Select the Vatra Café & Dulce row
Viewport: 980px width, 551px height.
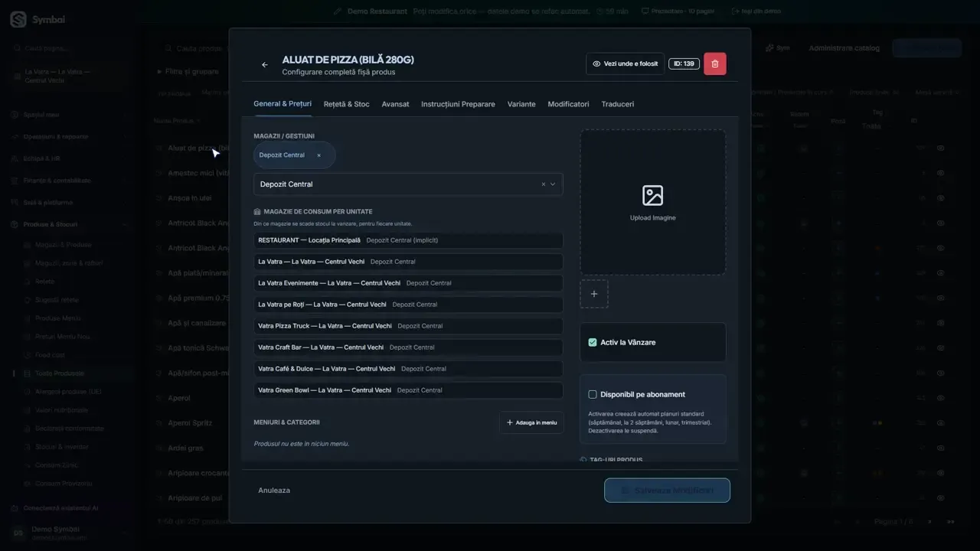click(408, 369)
